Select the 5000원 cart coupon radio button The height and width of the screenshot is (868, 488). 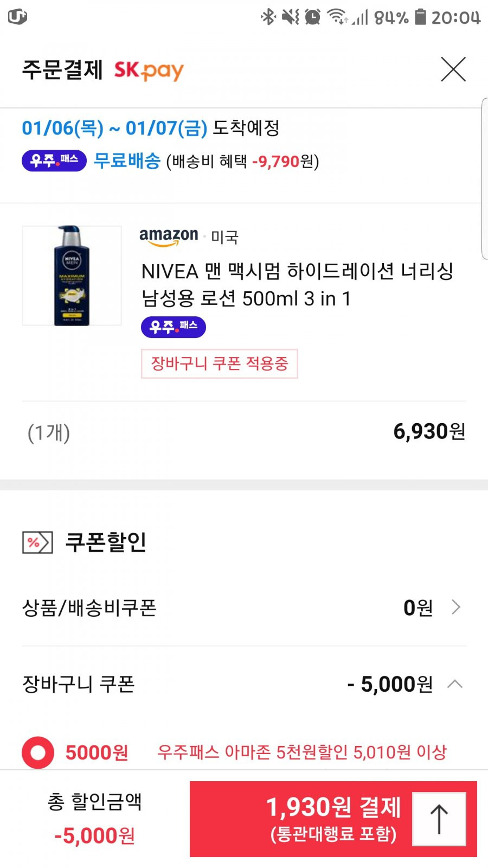point(38,752)
